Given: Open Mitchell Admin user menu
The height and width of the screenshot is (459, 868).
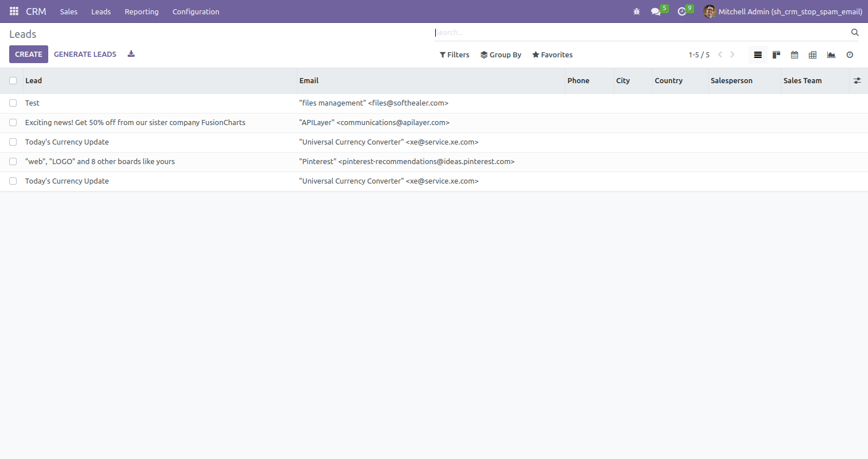Looking at the screenshot, I should 782,11.
